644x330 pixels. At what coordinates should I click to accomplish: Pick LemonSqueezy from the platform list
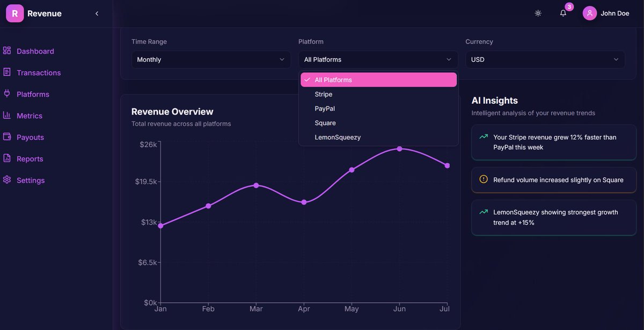click(x=378, y=137)
